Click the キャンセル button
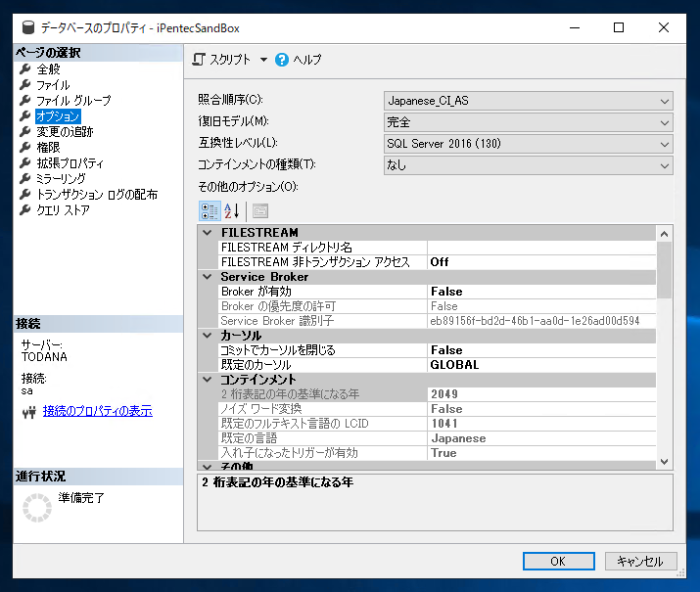 (x=640, y=561)
